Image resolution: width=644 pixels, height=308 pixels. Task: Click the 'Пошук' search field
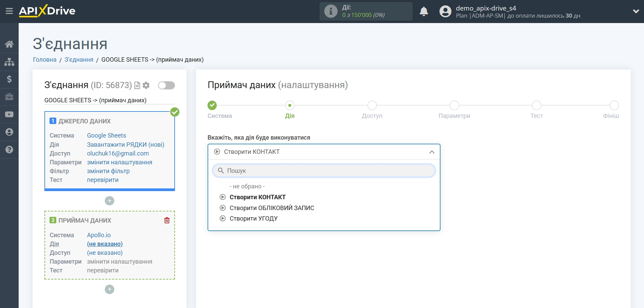coord(324,171)
